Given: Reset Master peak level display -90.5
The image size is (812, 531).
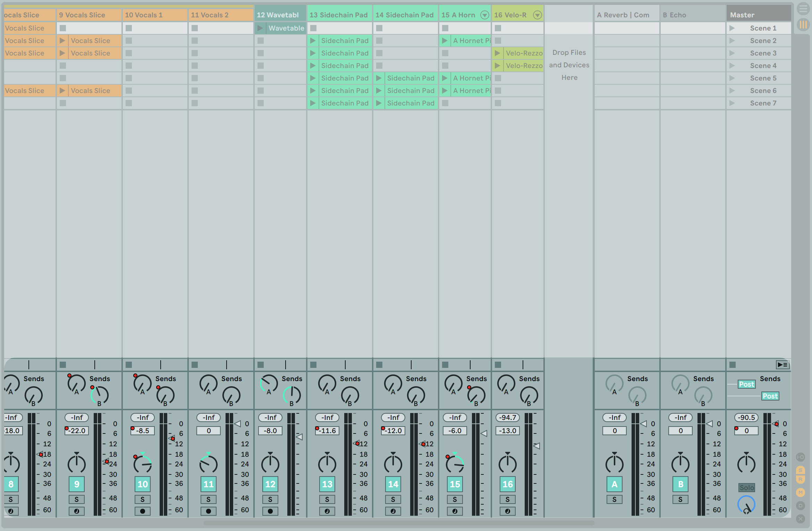Looking at the screenshot, I should pos(746,418).
